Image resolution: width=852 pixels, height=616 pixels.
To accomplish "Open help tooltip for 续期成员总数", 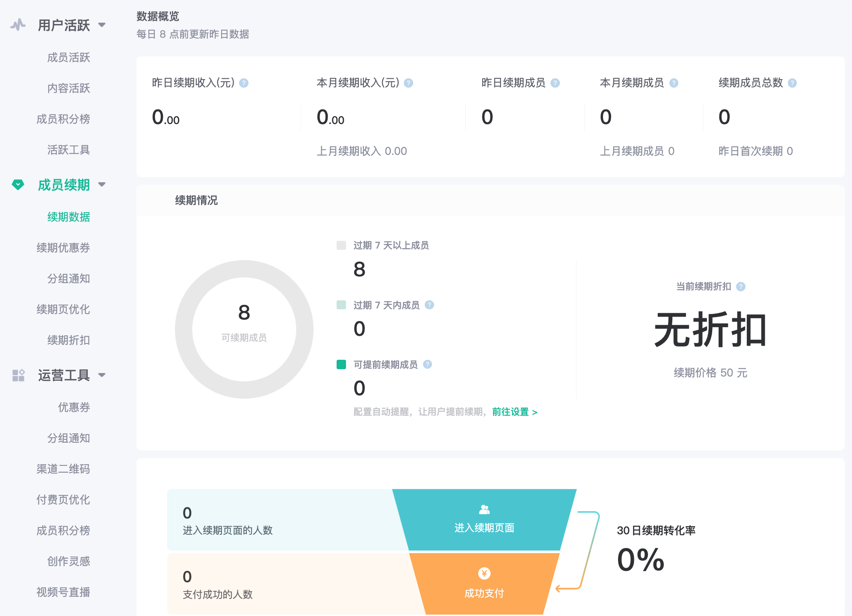I will pyautogui.click(x=792, y=83).
